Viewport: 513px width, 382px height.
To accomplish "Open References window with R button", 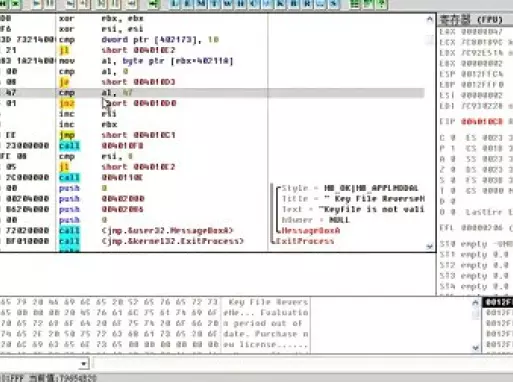I will (307, 4).
